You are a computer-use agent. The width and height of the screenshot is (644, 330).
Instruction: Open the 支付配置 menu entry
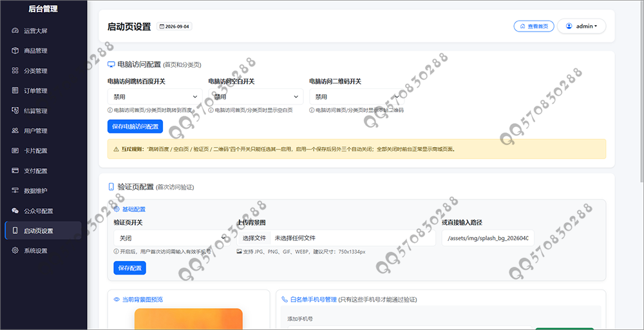43,171
